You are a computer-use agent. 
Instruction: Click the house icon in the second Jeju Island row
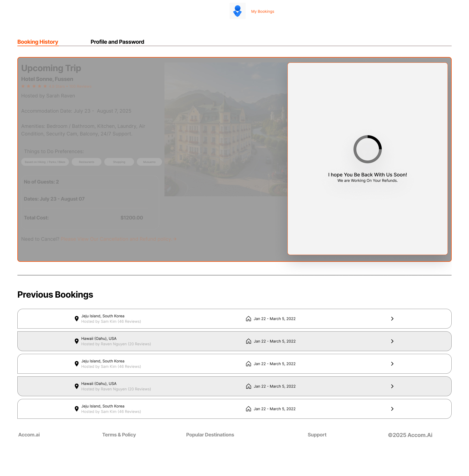click(248, 364)
